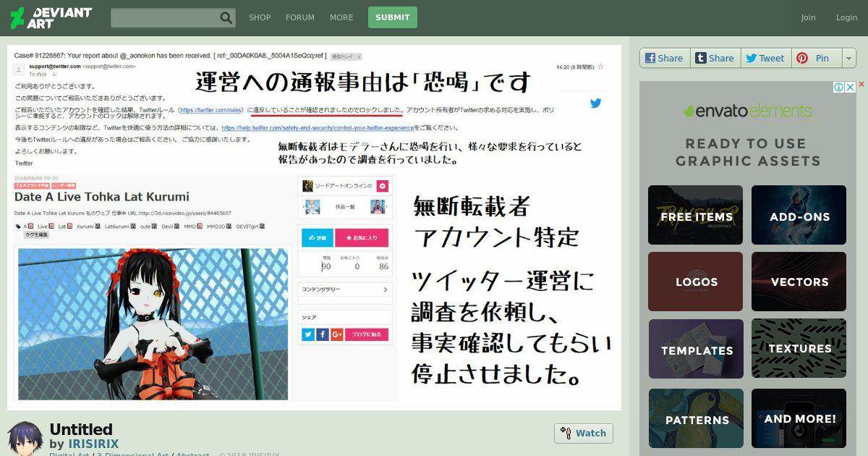Click the Envato Elements logo

point(748,111)
